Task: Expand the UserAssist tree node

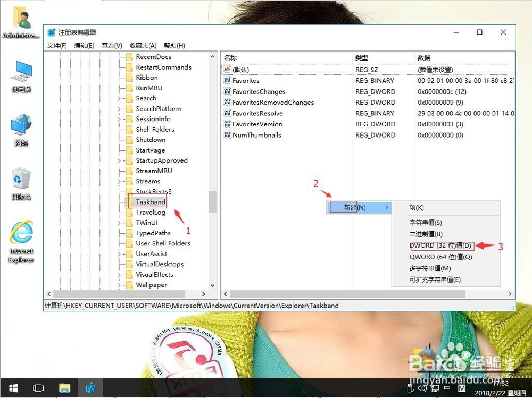Action: tap(119, 254)
